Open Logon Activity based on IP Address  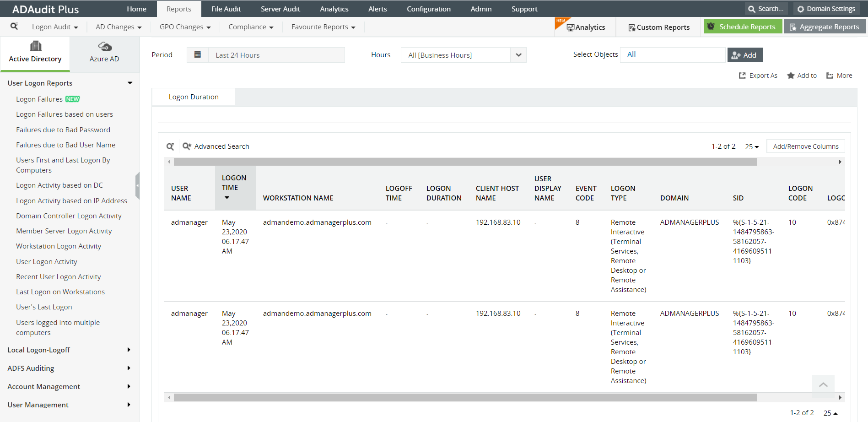pyautogui.click(x=71, y=200)
